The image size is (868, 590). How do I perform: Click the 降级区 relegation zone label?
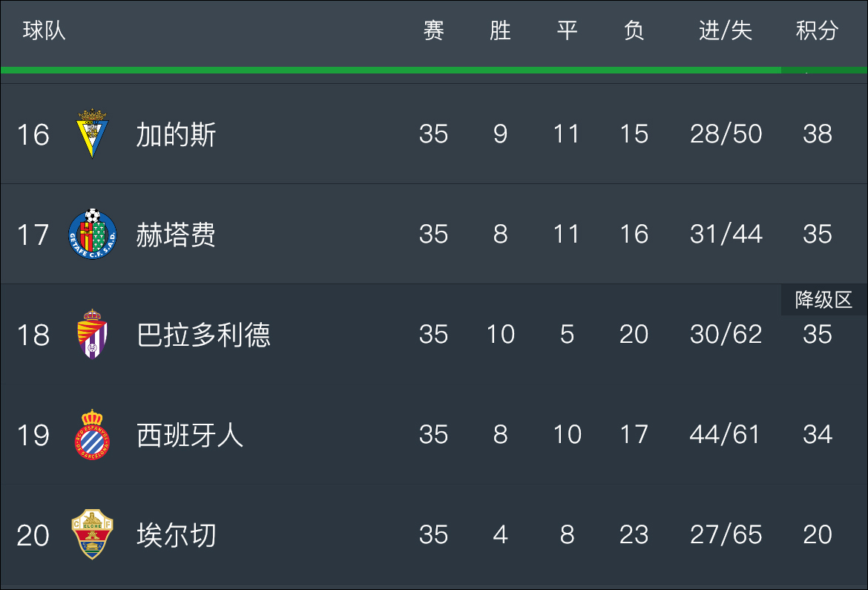coord(823,300)
